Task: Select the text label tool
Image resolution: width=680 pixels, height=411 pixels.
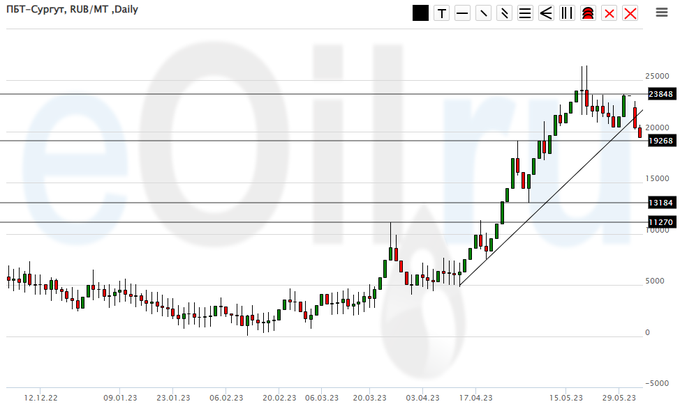Action: coord(441,13)
